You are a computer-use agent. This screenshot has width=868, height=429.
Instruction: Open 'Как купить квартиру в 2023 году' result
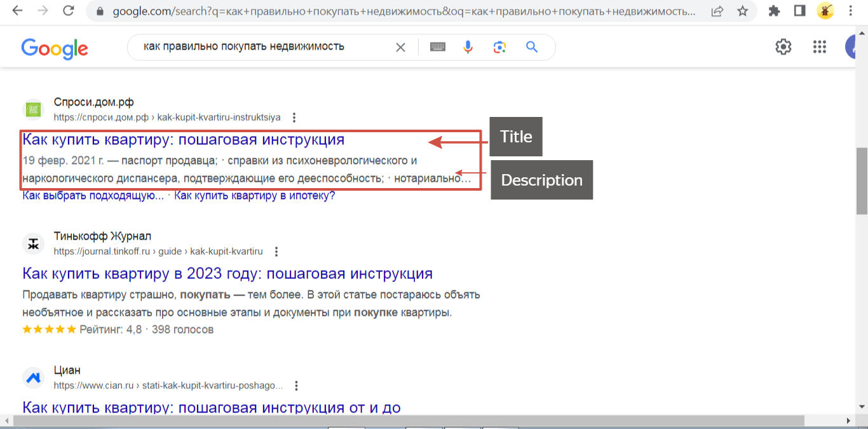coord(227,274)
